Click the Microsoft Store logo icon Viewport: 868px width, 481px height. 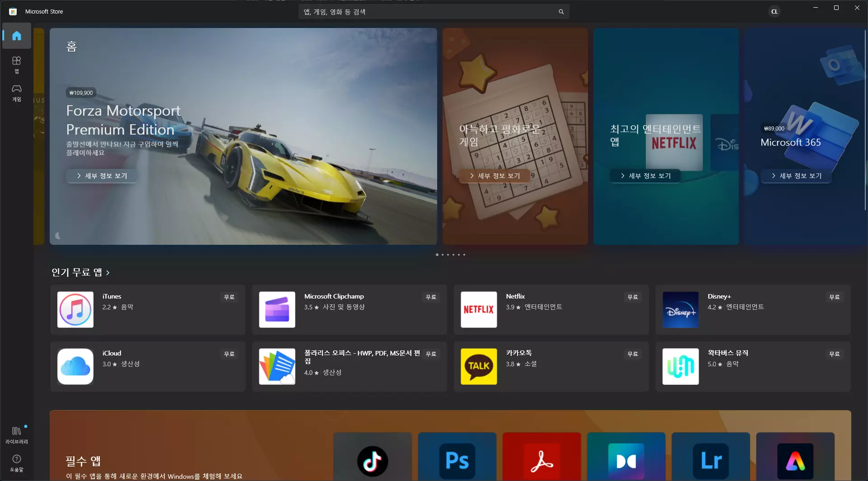(13, 12)
